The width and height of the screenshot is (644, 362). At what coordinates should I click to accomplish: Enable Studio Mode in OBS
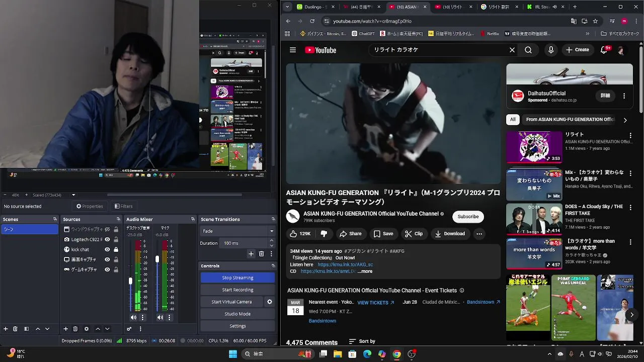coord(237,314)
